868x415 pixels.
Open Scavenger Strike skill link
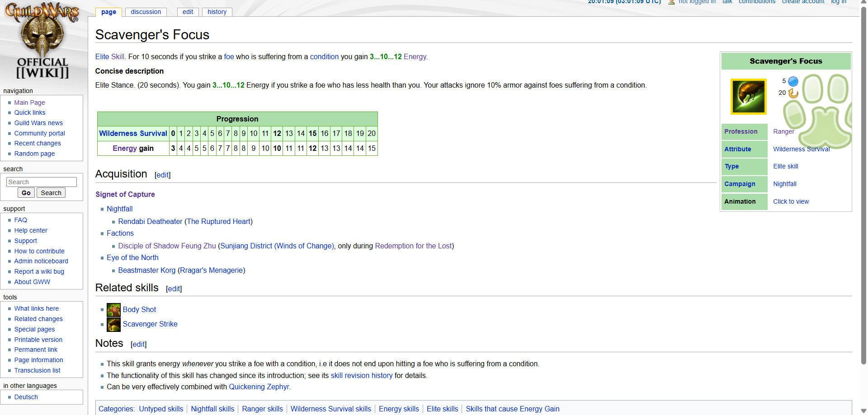(x=150, y=324)
